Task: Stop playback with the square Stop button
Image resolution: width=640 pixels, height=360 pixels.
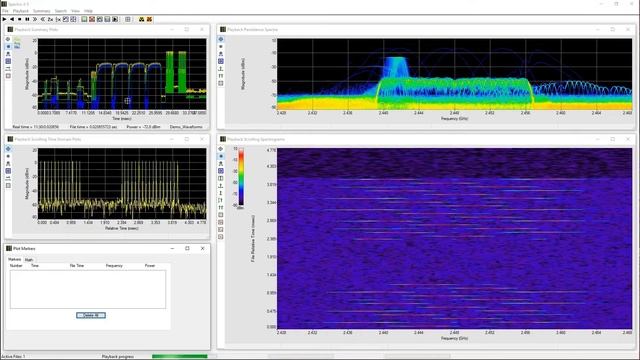Action: click(19, 19)
